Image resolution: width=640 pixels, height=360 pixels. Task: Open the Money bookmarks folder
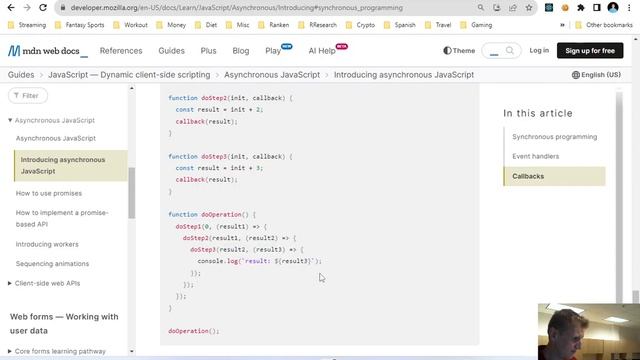[x=171, y=25]
